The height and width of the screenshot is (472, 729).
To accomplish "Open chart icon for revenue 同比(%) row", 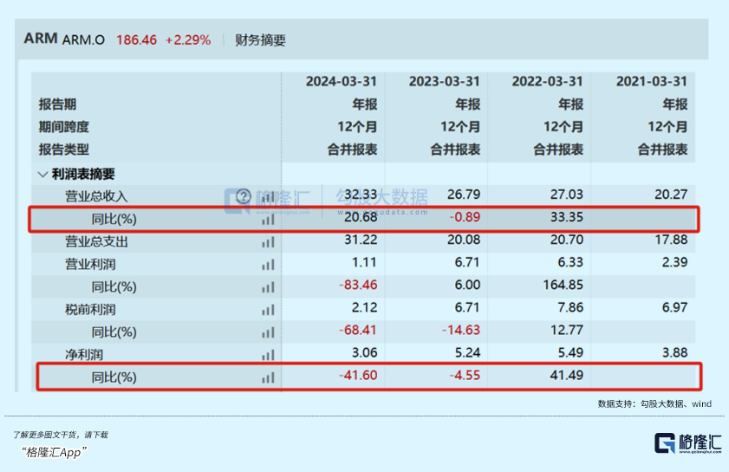I will tap(268, 219).
